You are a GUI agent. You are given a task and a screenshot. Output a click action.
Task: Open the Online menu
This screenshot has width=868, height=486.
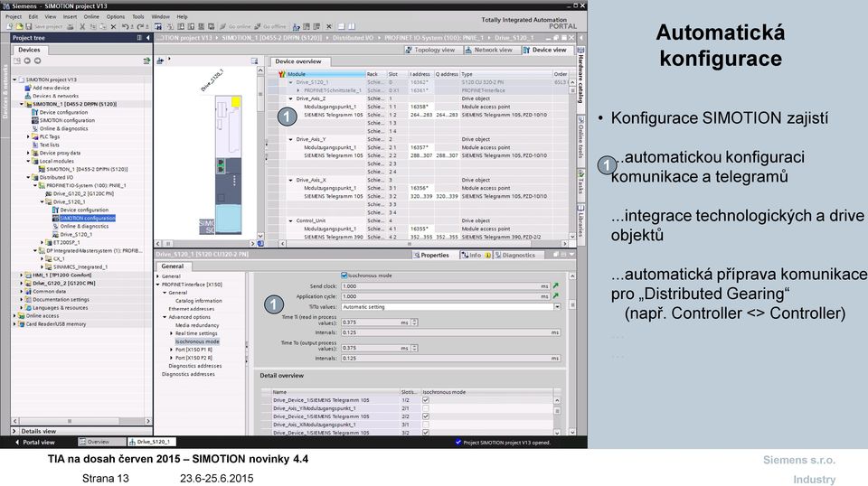(90, 16)
